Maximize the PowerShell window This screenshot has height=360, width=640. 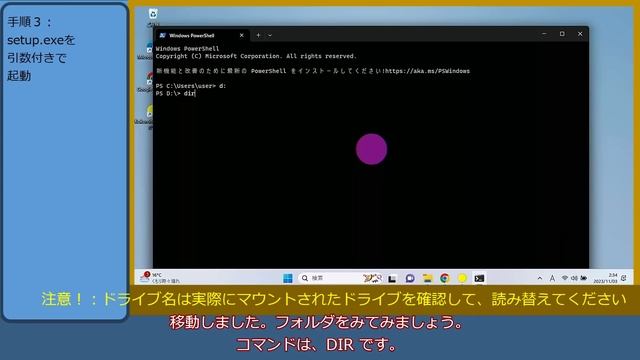(x=562, y=34)
